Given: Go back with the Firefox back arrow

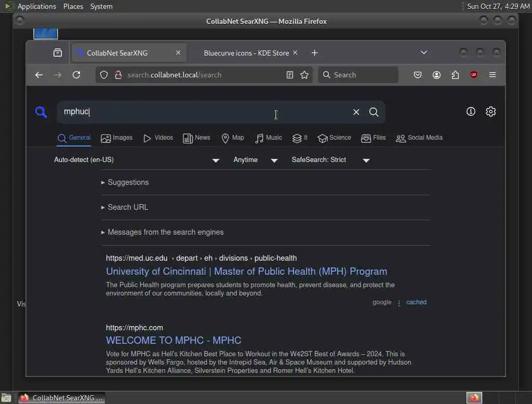Looking at the screenshot, I should pyautogui.click(x=39, y=75).
